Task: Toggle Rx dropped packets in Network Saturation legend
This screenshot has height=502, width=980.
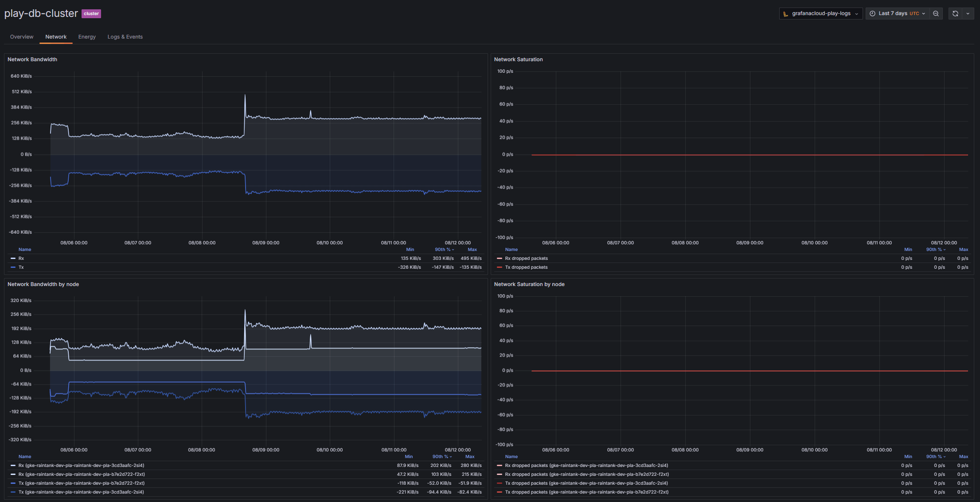Action: click(x=527, y=258)
